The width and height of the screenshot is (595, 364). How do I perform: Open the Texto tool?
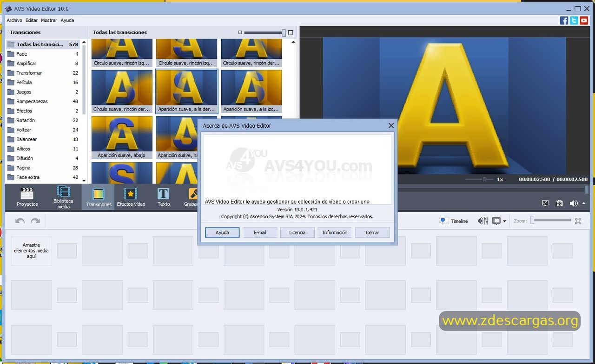(164, 197)
